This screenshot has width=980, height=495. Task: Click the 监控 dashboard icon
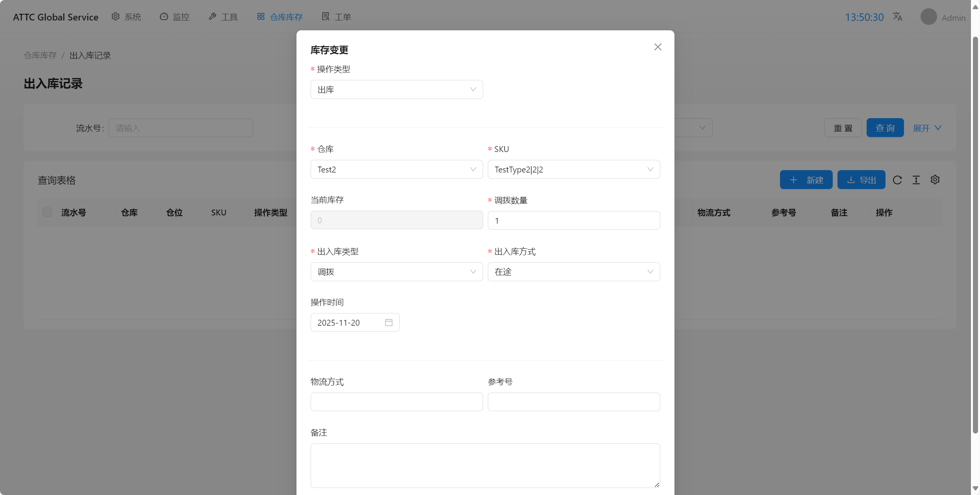(164, 17)
